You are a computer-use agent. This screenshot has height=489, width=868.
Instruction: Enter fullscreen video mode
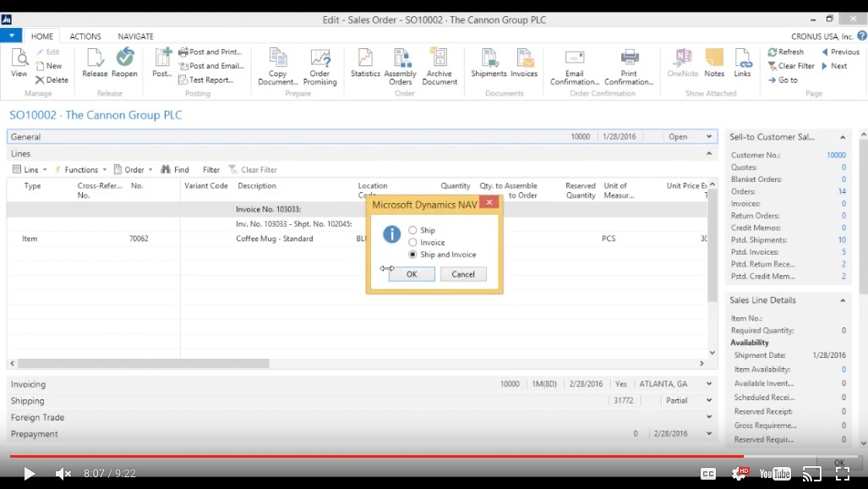tap(842, 474)
